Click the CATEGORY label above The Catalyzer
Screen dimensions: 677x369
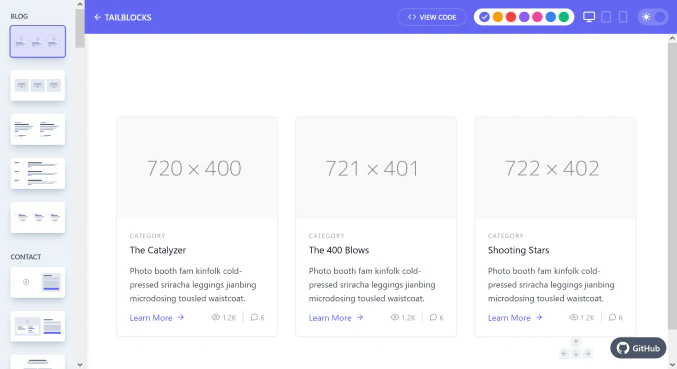[147, 236]
